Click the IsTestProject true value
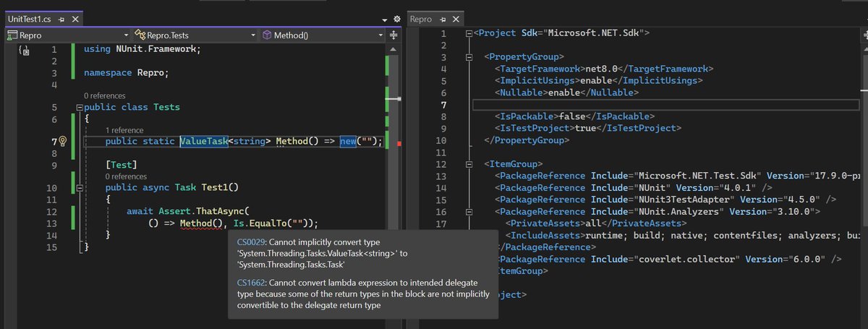 (x=586, y=128)
